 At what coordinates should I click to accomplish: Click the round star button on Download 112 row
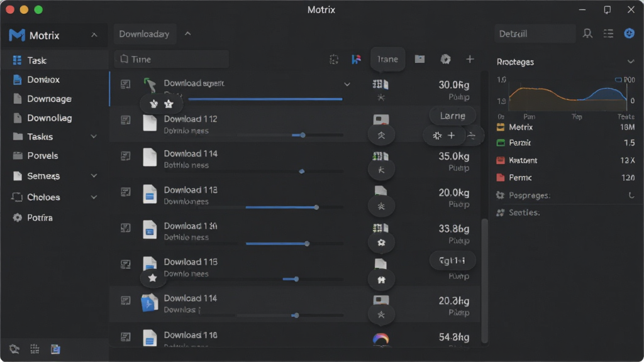click(x=381, y=135)
